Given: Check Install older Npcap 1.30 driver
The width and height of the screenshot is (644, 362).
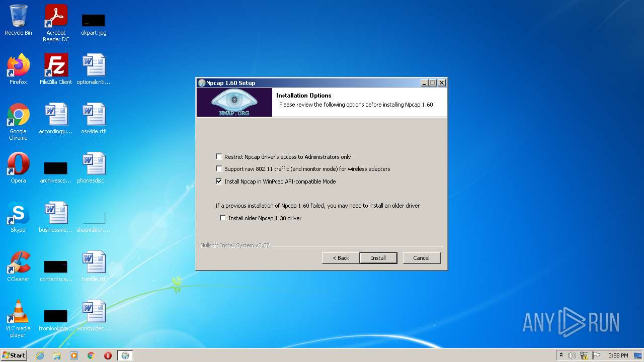Looking at the screenshot, I should click(x=223, y=218).
